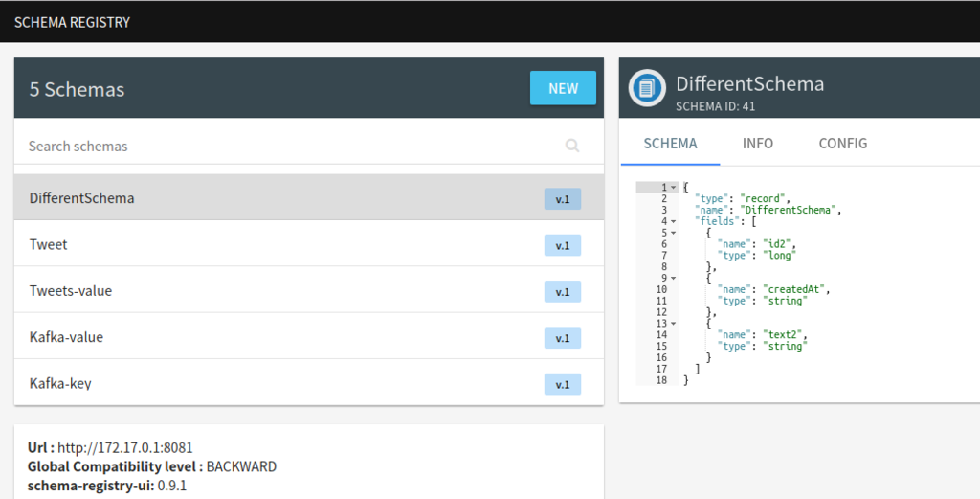Fold the text2 block on line 13

click(673, 324)
